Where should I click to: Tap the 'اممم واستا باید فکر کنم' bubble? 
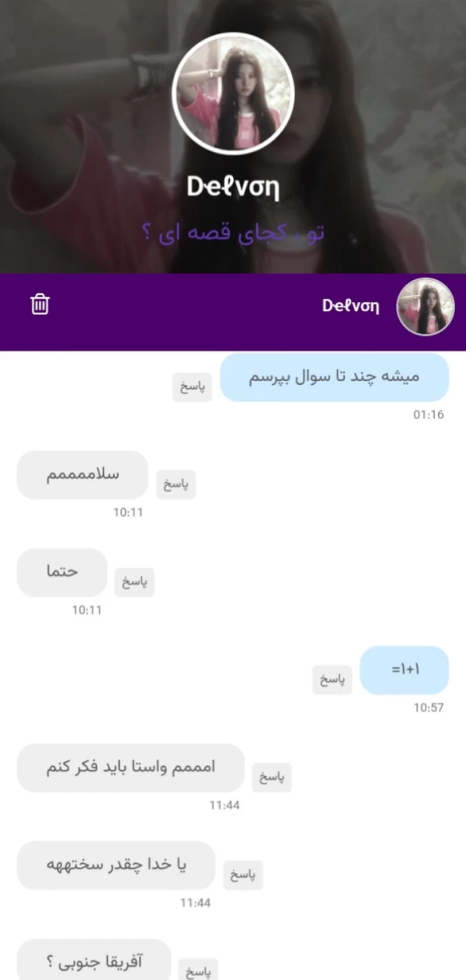(130, 768)
